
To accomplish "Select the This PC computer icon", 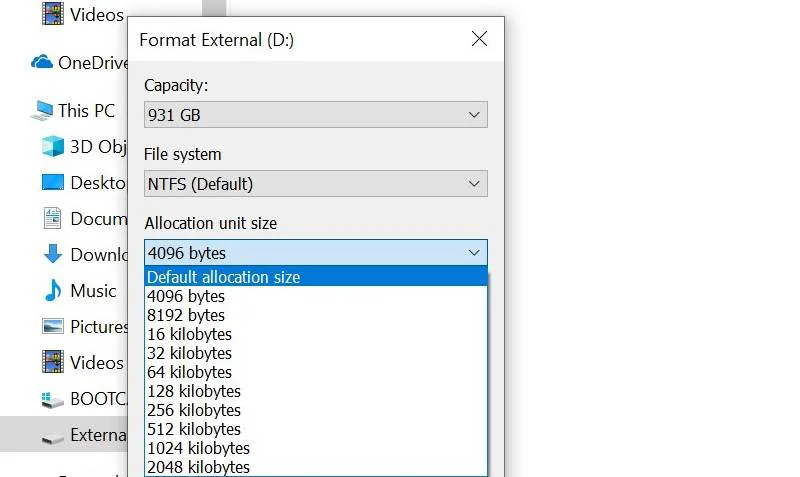I will (x=42, y=110).
